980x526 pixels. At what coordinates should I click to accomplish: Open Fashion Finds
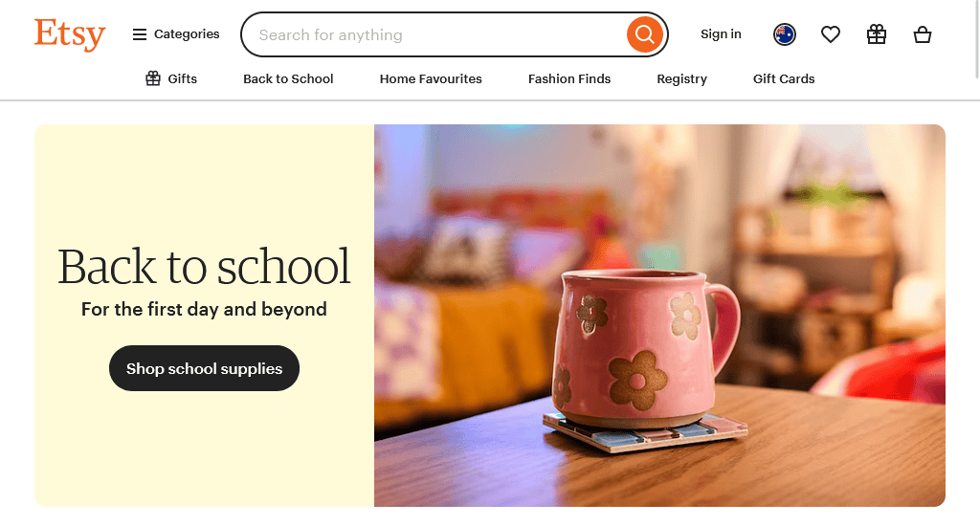(569, 78)
